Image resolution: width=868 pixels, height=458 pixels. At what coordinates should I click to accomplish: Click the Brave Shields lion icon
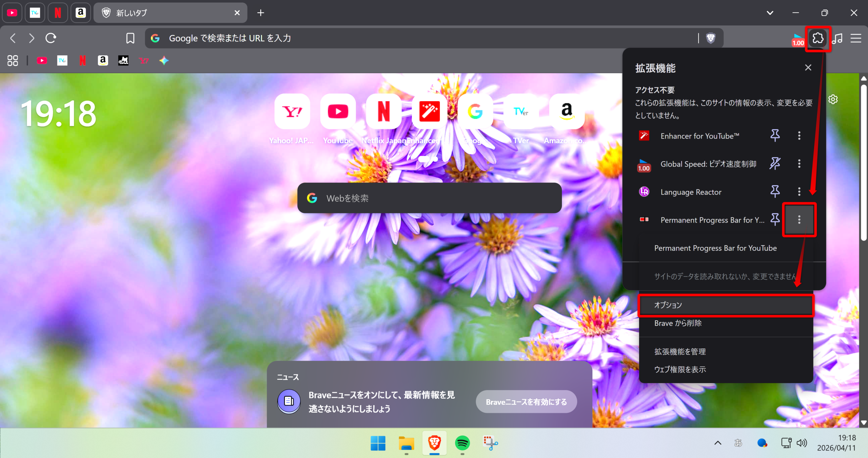(x=711, y=38)
